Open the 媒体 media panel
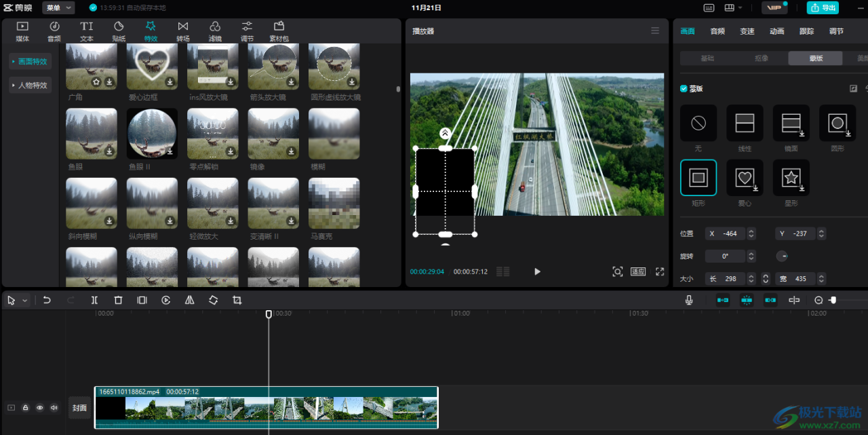 [22, 31]
